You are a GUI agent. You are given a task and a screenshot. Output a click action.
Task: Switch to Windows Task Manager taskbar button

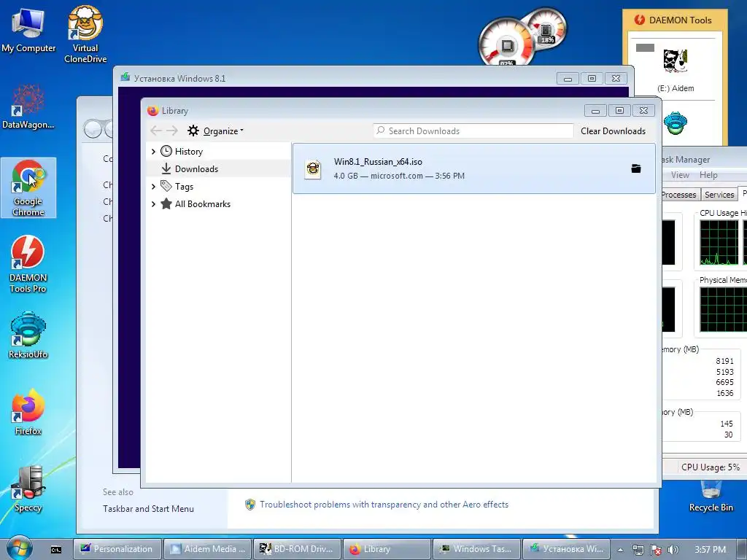pyautogui.click(x=477, y=549)
